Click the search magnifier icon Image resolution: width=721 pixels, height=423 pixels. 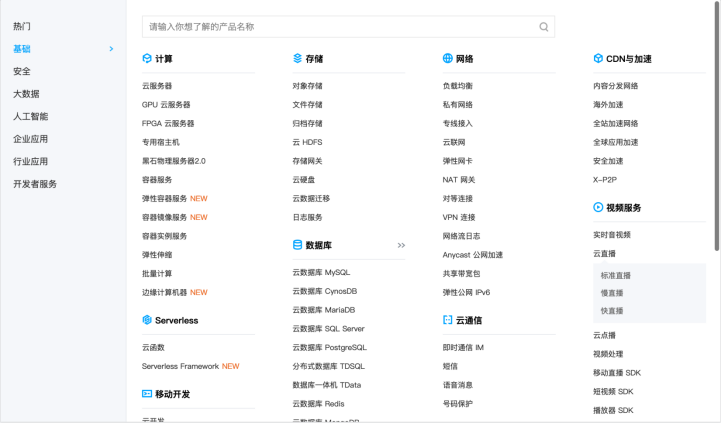pyautogui.click(x=544, y=27)
